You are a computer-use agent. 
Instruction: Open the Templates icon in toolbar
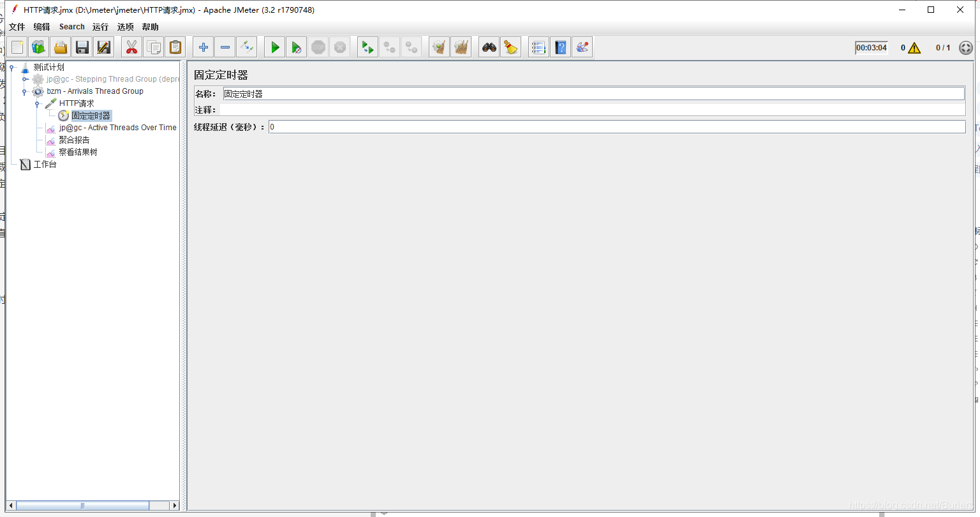tap(39, 47)
